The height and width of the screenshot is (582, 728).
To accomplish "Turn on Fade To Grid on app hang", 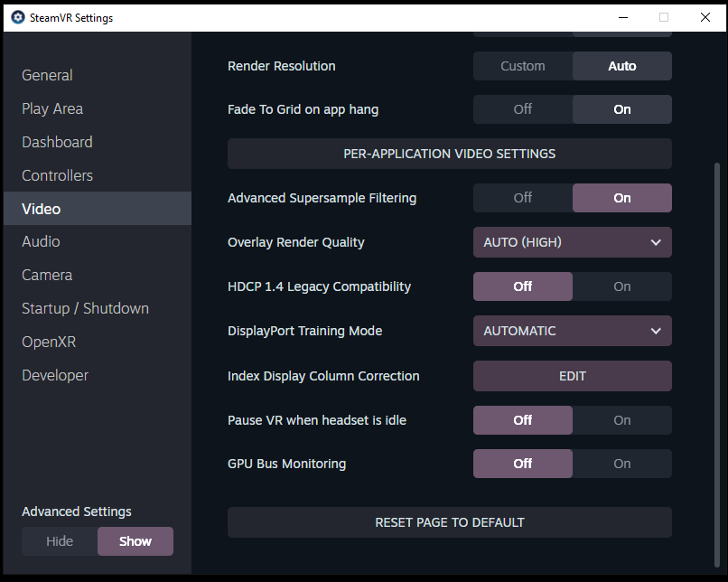I will 622,109.
